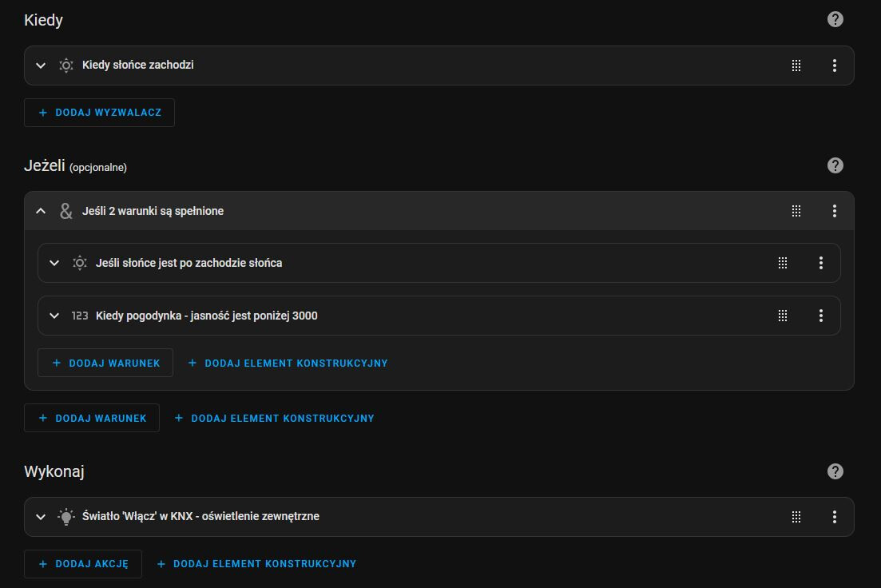Open three-dot menu for sunset trigger
Viewport: 881px width, 588px height.
click(835, 66)
